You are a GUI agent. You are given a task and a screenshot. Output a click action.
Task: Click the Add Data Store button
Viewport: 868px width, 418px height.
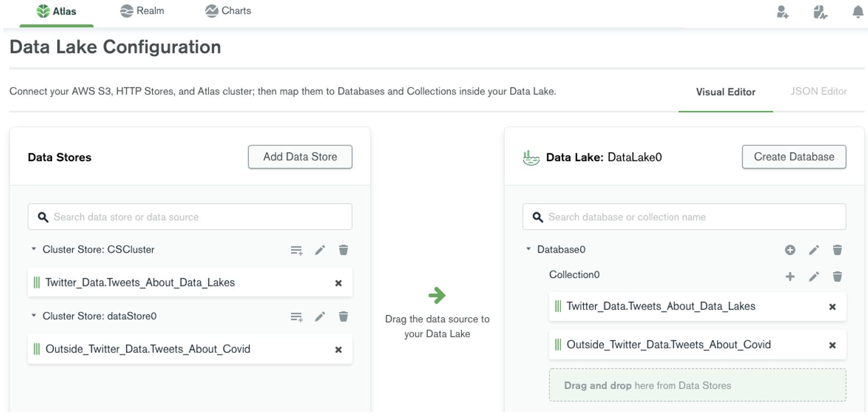300,157
